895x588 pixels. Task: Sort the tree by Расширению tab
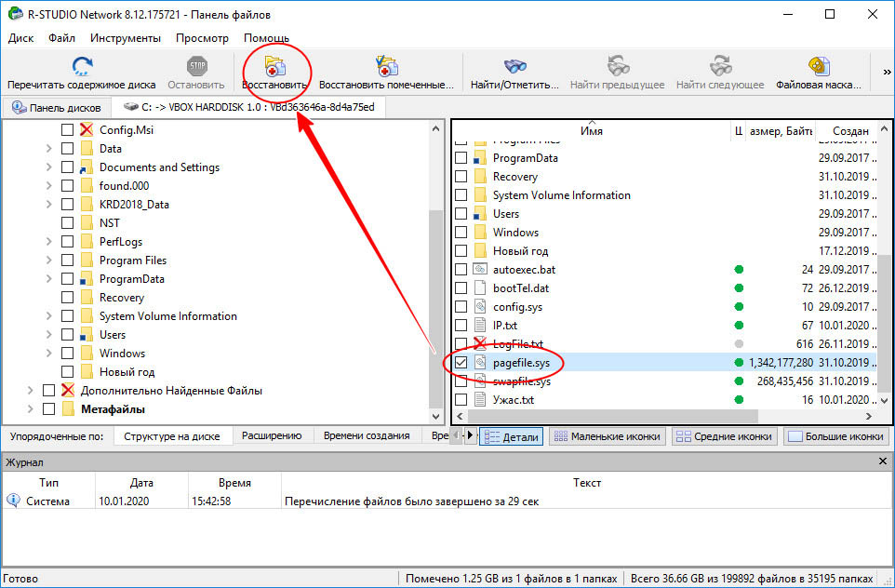[272, 435]
